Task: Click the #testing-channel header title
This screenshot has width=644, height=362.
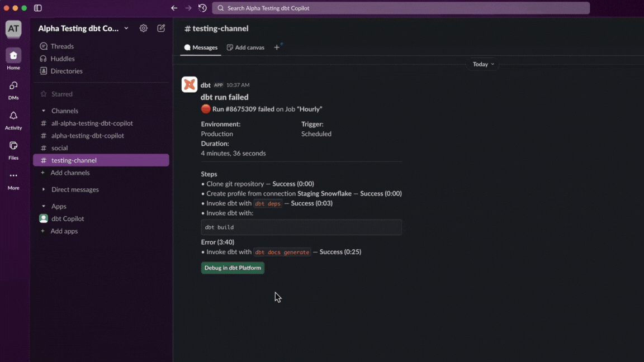Action: (216, 28)
